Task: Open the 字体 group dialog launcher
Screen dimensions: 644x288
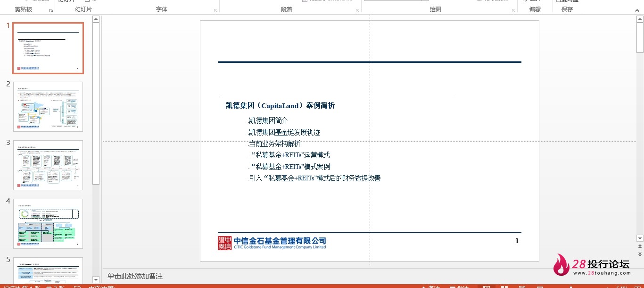Action: point(216,10)
